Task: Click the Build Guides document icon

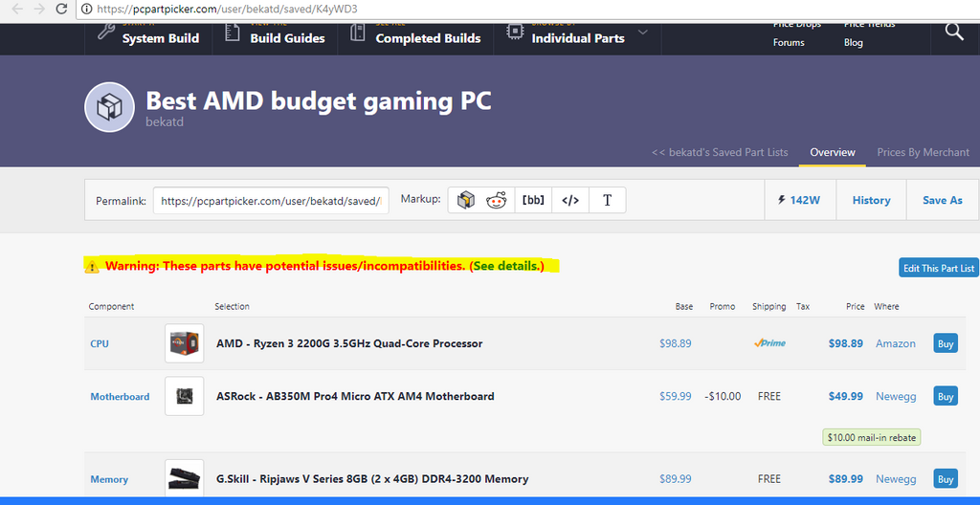Action: pos(233,33)
